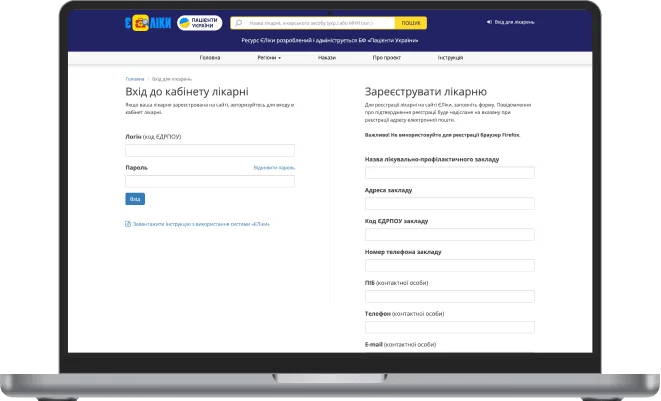This screenshot has width=661, height=401.
Task: Click the login icon beside Вхід для лікарень
Action: pos(489,22)
